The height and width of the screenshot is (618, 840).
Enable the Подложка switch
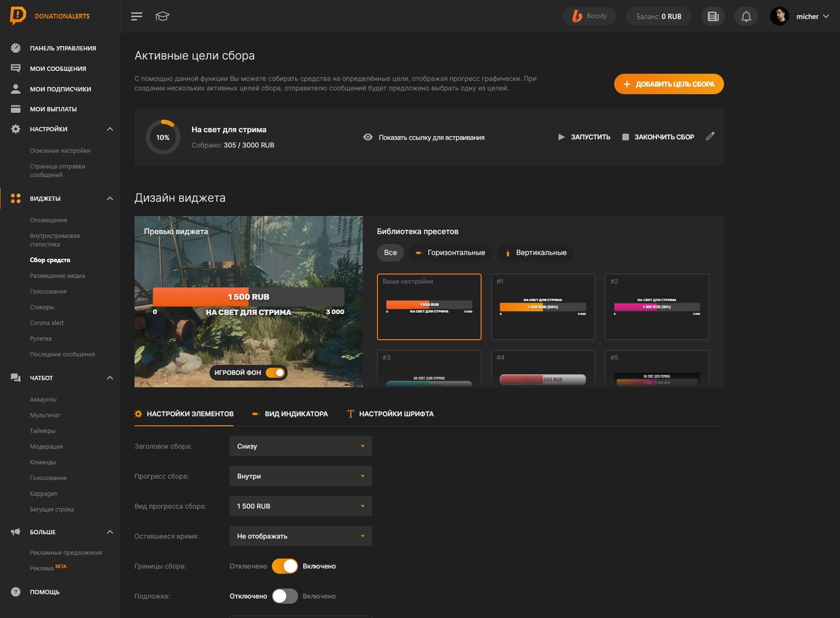(285, 596)
